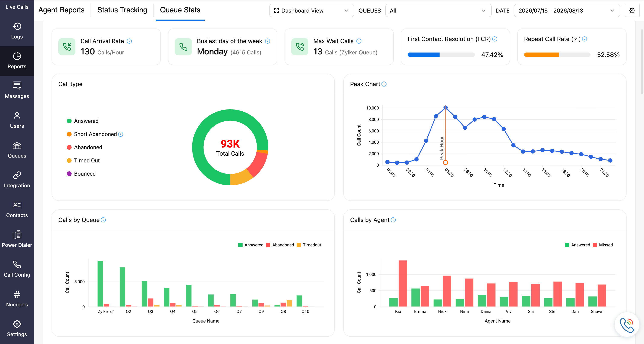The image size is (644, 344).
Task: Click the First Contact Resolution progress bar
Action: click(441, 55)
